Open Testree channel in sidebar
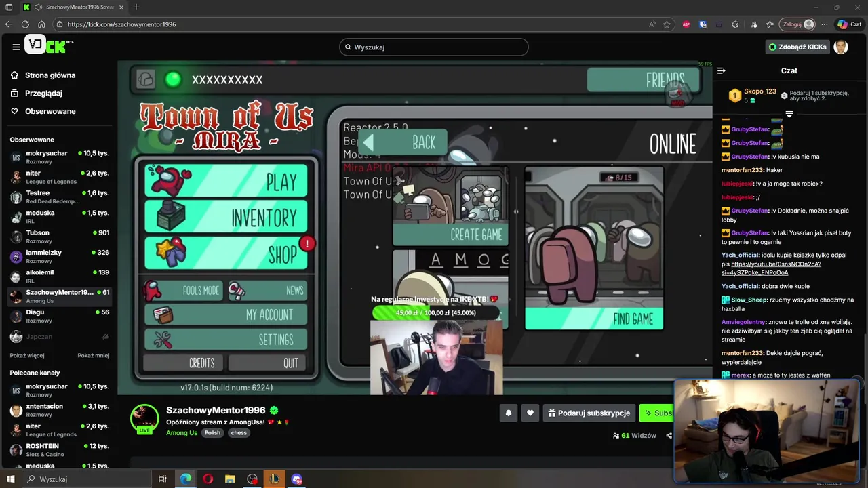 pos(59,197)
